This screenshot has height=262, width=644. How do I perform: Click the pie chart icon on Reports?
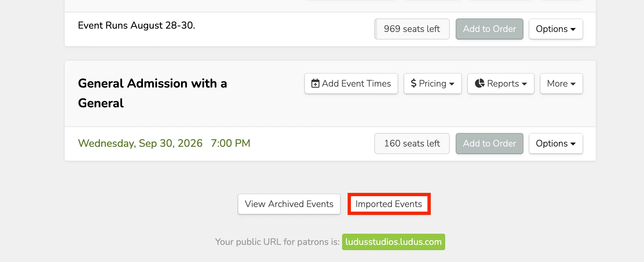(x=480, y=83)
